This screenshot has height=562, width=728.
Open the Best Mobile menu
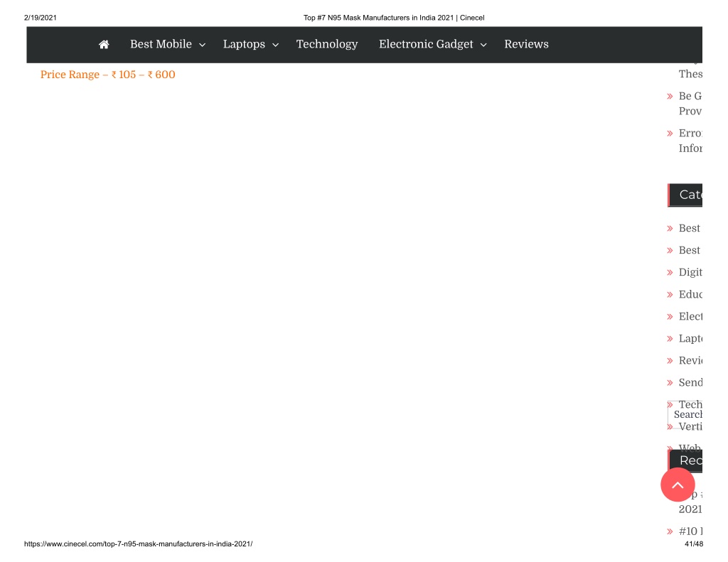[x=161, y=44]
